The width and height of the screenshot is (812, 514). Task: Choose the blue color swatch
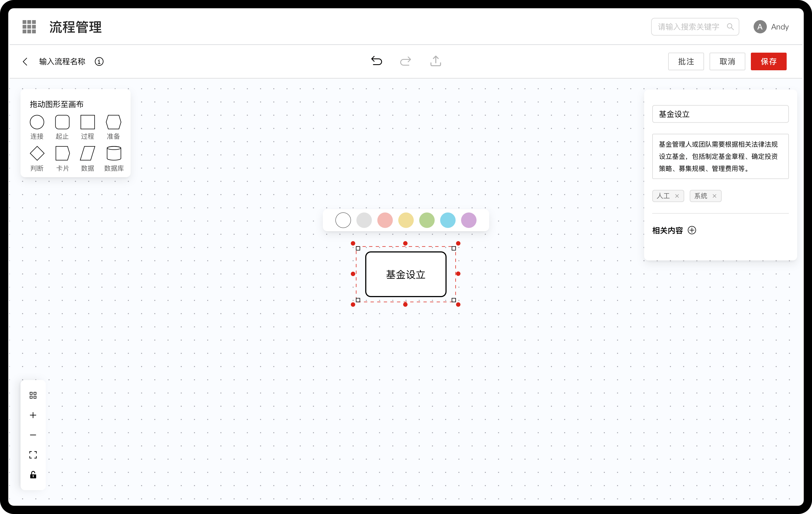coord(448,220)
